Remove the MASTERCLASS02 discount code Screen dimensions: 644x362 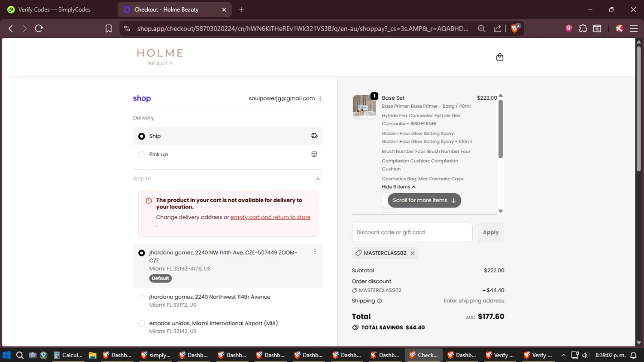[x=412, y=253]
